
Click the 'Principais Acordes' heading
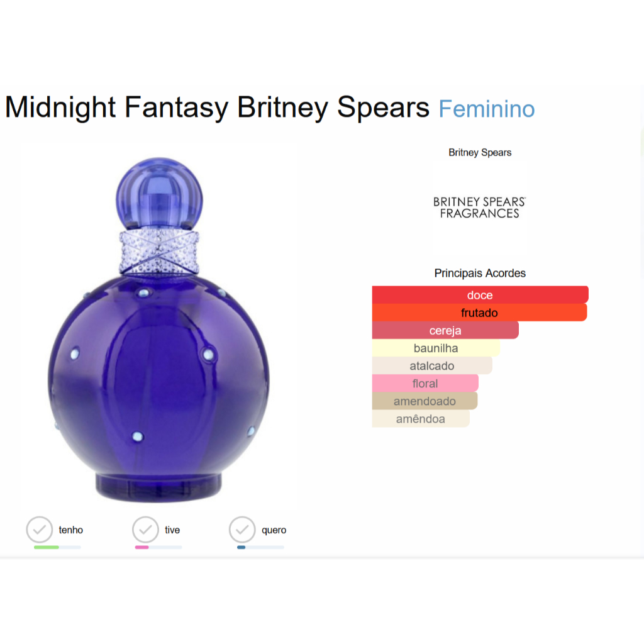pyautogui.click(x=480, y=273)
